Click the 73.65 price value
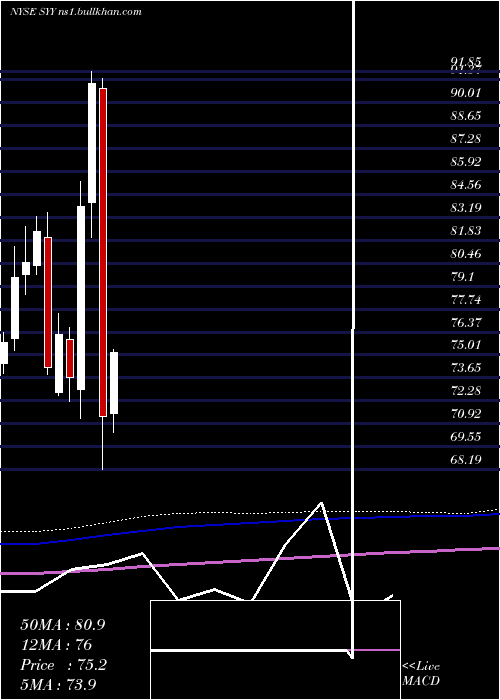Image resolution: width=500 pixels, height=700 pixels. tap(466, 368)
